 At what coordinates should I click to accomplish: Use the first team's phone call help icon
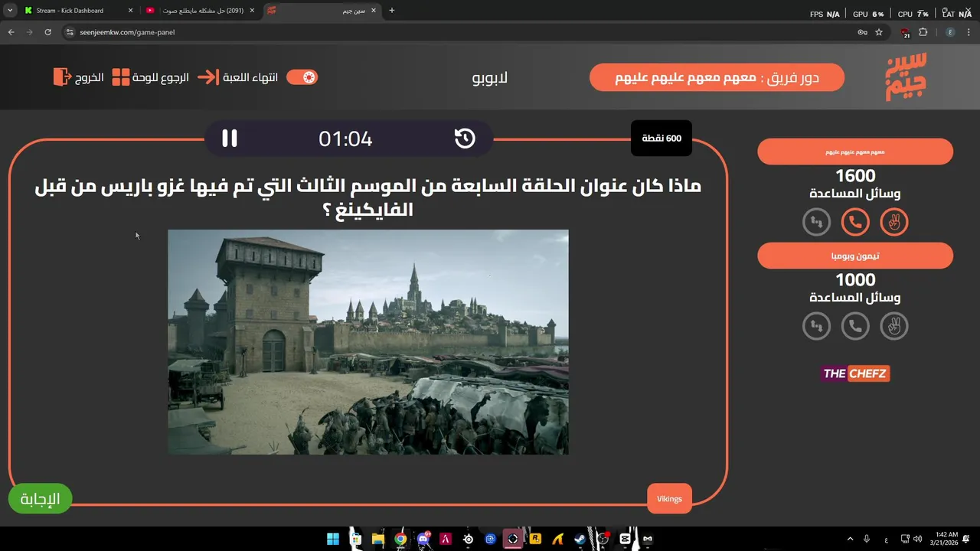[x=855, y=222]
